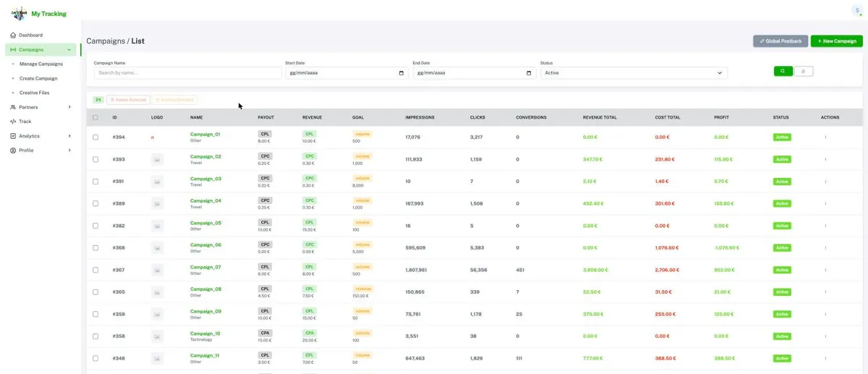
Task: Expand the Profile sidebar menu
Action: coord(41,150)
